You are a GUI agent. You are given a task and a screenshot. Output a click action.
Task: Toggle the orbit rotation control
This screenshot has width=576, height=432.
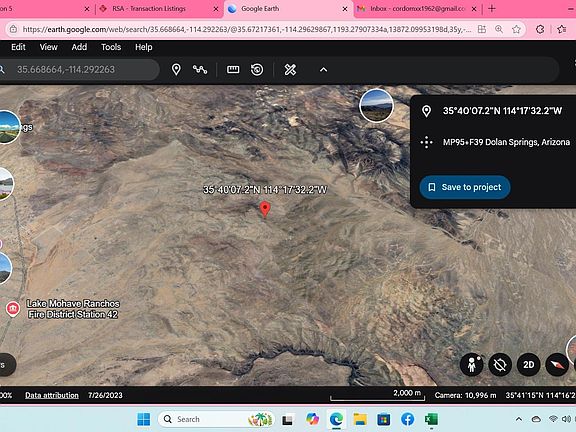500,364
